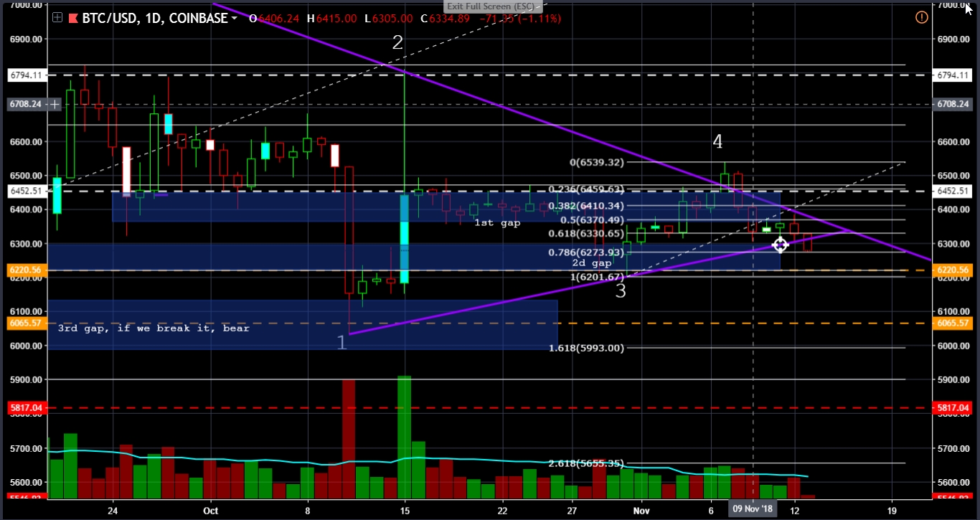Click the Nov label on time axis
The image size is (980, 520).
click(x=641, y=511)
